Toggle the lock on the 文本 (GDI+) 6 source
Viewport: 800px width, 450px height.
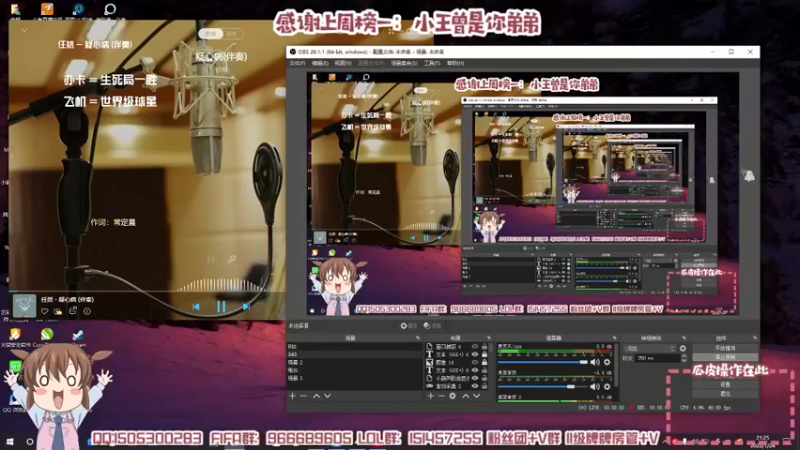click(484, 355)
